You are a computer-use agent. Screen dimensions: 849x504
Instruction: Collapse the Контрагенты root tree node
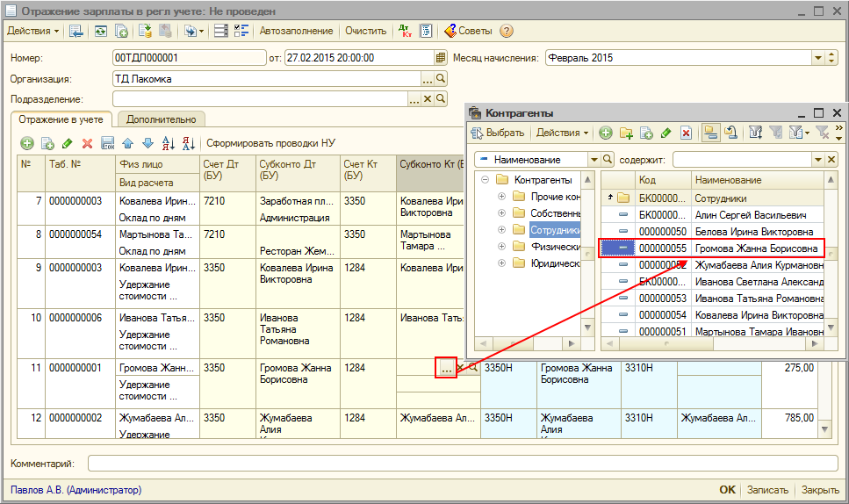pyautogui.click(x=486, y=180)
